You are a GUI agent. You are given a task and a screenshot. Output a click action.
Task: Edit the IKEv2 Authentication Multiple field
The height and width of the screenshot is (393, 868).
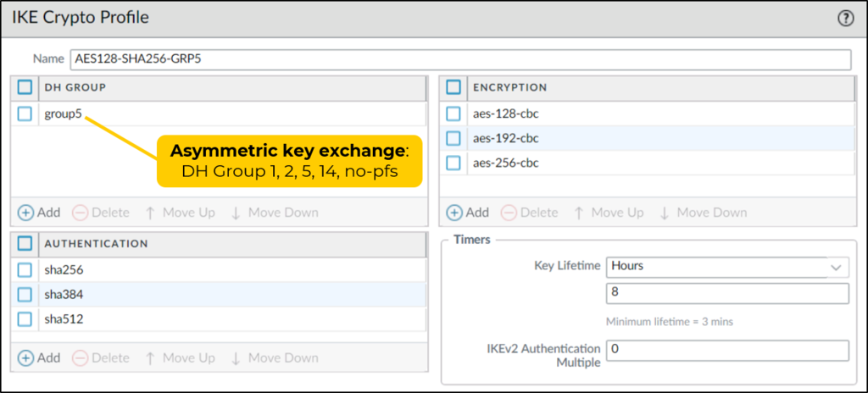(x=727, y=351)
